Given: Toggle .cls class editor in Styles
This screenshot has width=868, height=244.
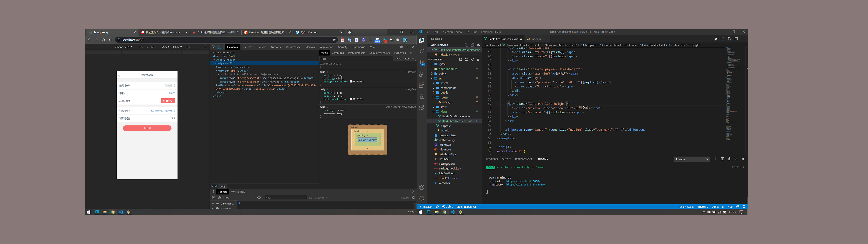Looking at the screenshot, I should pyautogui.click(x=406, y=59).
